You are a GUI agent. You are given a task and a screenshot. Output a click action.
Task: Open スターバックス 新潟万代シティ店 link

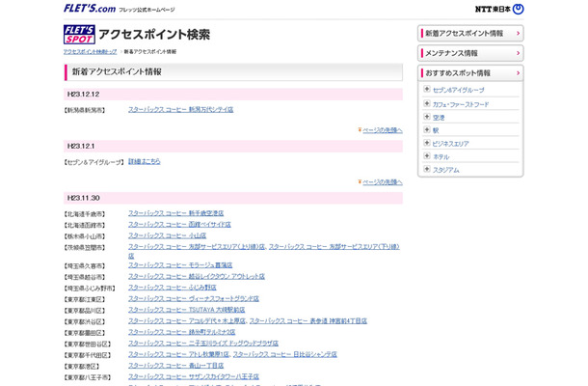click(x=181, y=110)
